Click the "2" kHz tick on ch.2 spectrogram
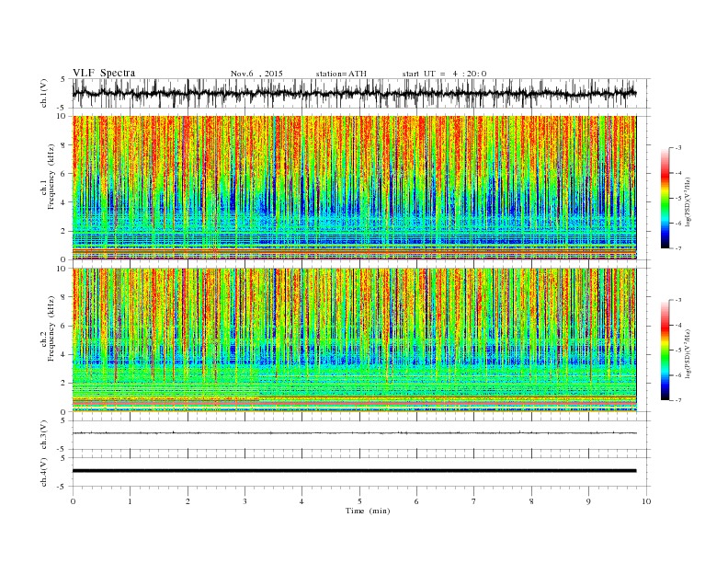This screenshot has height=563, width=728. pos(64,384)
